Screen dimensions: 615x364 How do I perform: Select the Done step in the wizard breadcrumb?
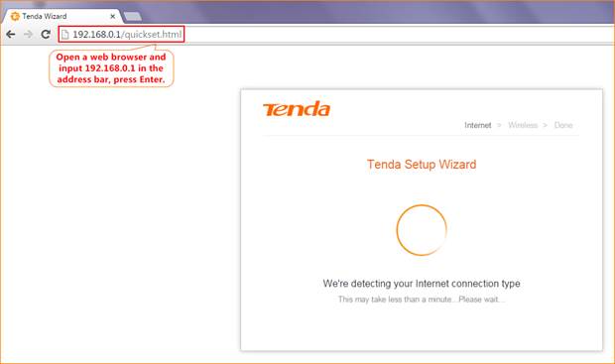click(563, 125)
